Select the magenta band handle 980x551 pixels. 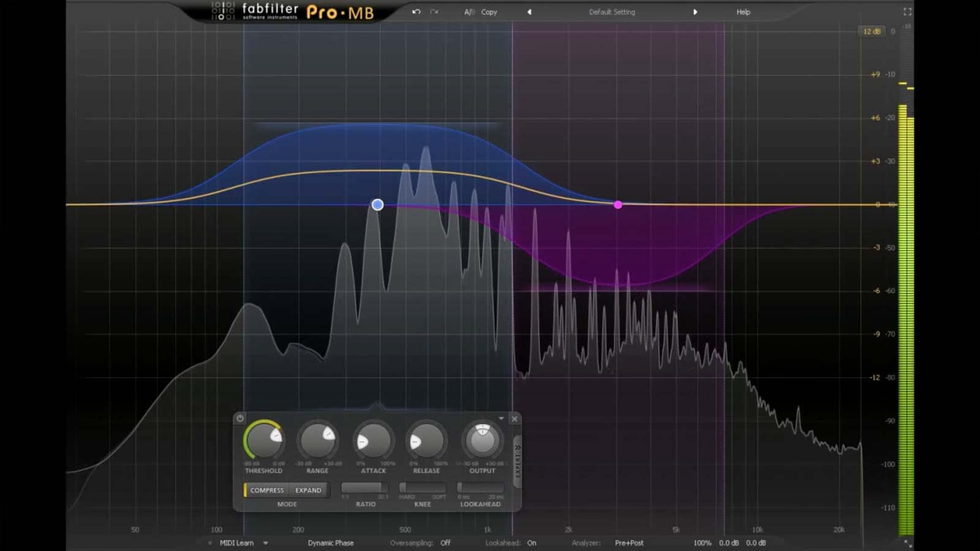click(618, 204)
